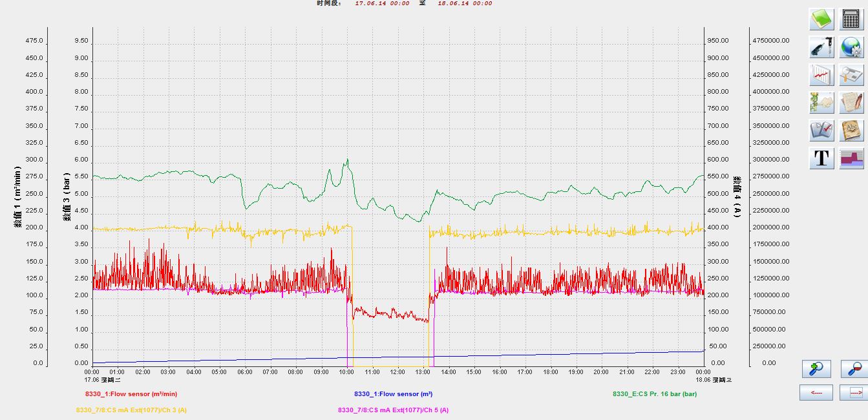
Task: Select the text tool T icon
Action: tap(821, 158)
